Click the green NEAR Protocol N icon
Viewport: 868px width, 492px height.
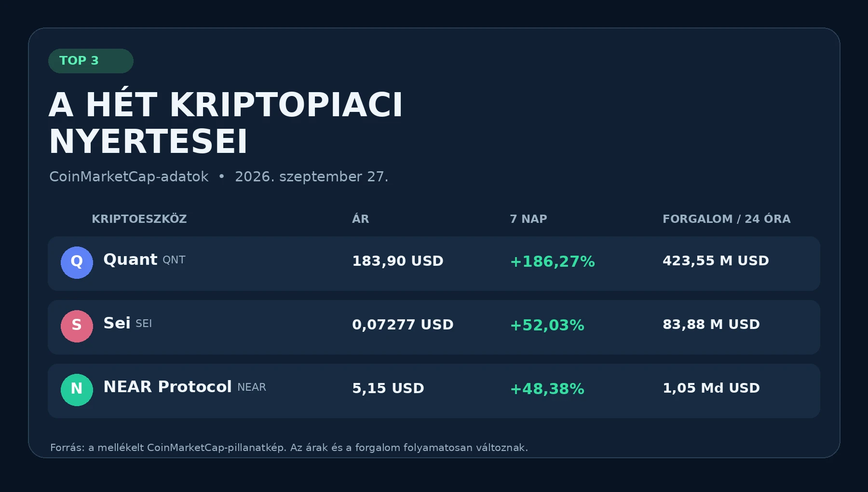(77, 390)
